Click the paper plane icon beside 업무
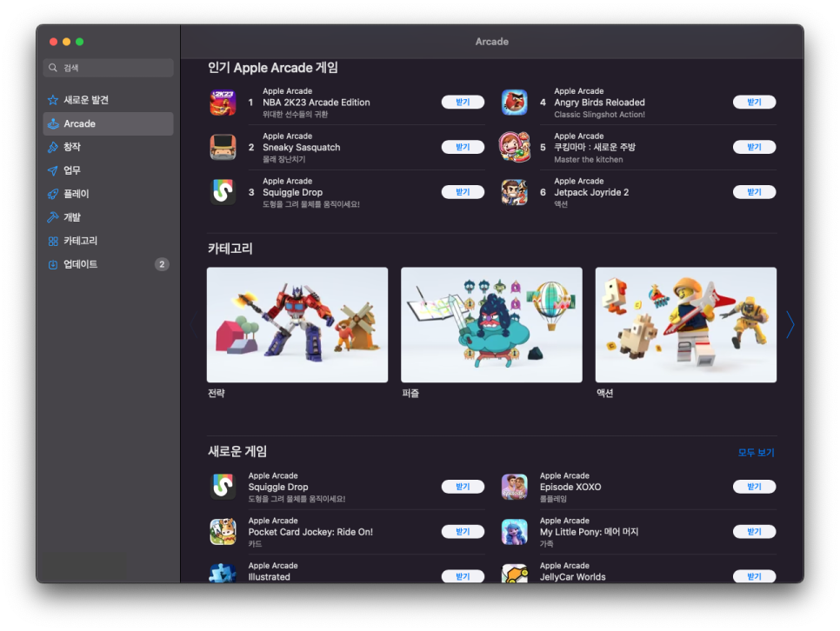This screenshot has width=840, height=631. click(x=53, y=171)
